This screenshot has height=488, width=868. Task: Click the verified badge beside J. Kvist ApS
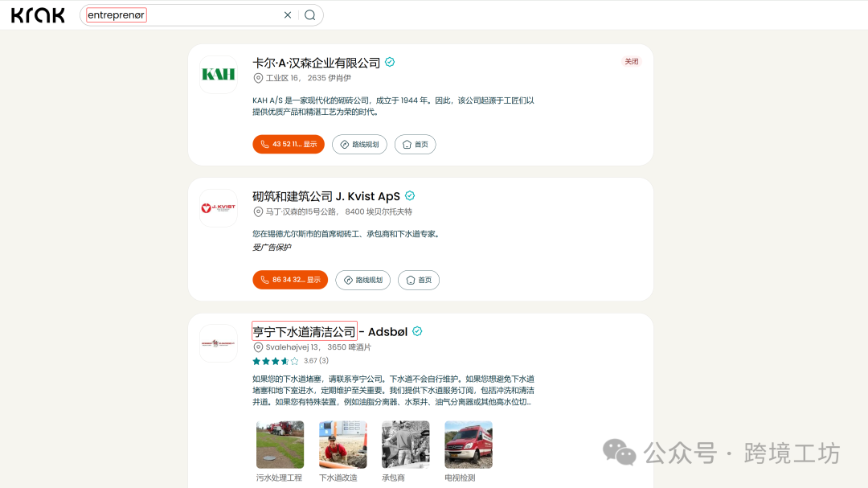click(x=410, y=195)
